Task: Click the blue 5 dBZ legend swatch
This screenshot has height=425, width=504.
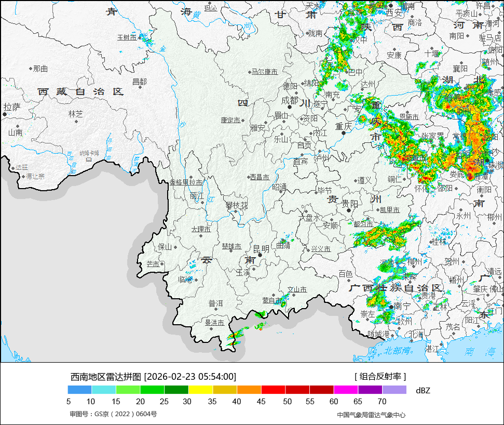Action: (x=80, y=390)
